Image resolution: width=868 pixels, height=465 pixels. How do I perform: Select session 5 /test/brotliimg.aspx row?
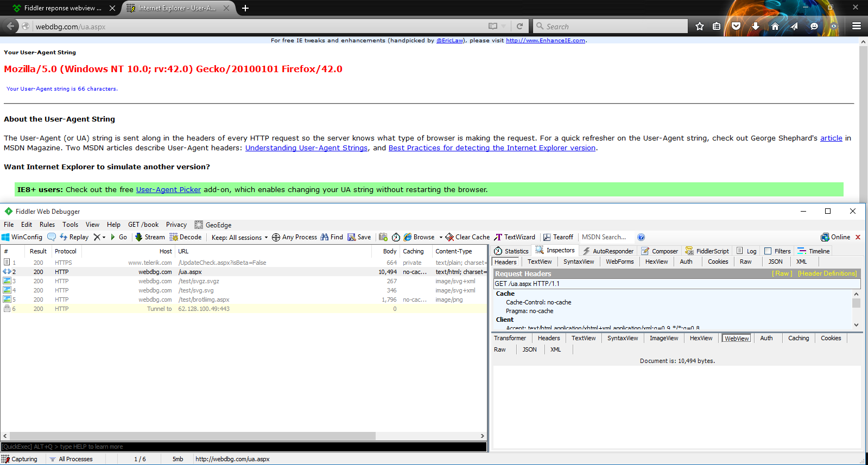(x=244, y=300)
